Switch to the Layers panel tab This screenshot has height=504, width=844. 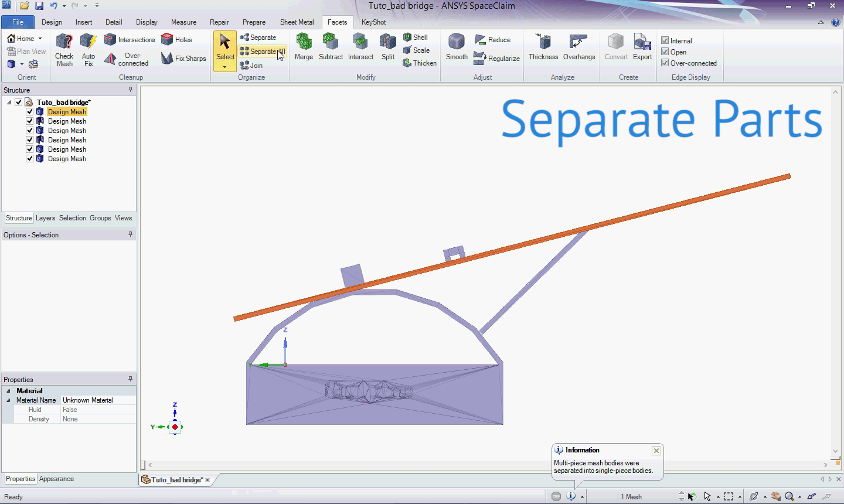click(x=45, y=218)
